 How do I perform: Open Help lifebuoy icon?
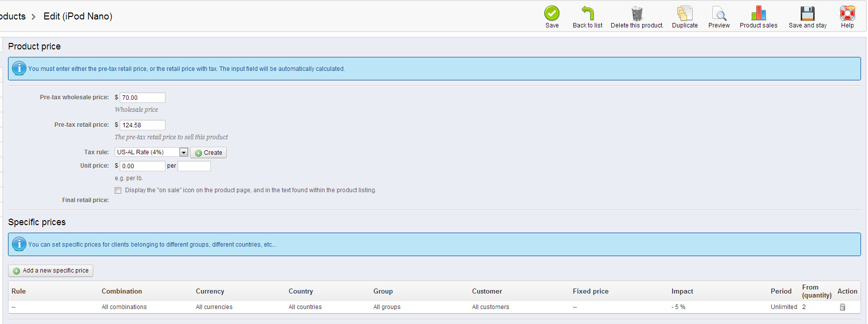coord(847,13)
